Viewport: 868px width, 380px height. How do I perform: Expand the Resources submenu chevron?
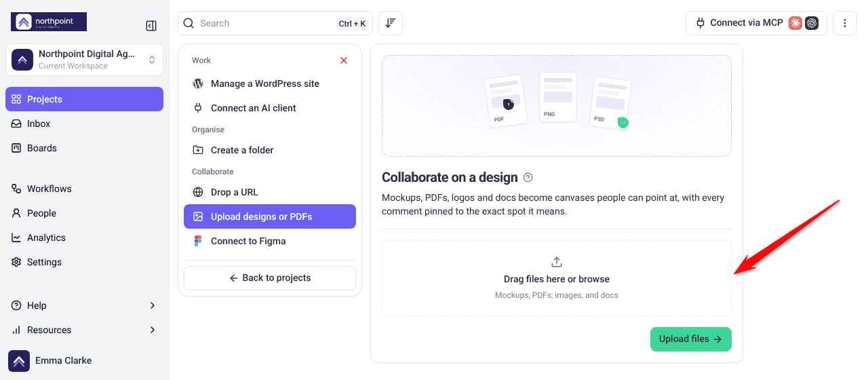(153, 330)
